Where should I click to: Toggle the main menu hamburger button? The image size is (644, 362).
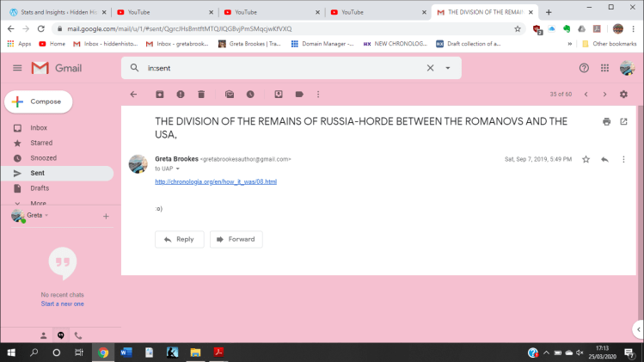17,68
